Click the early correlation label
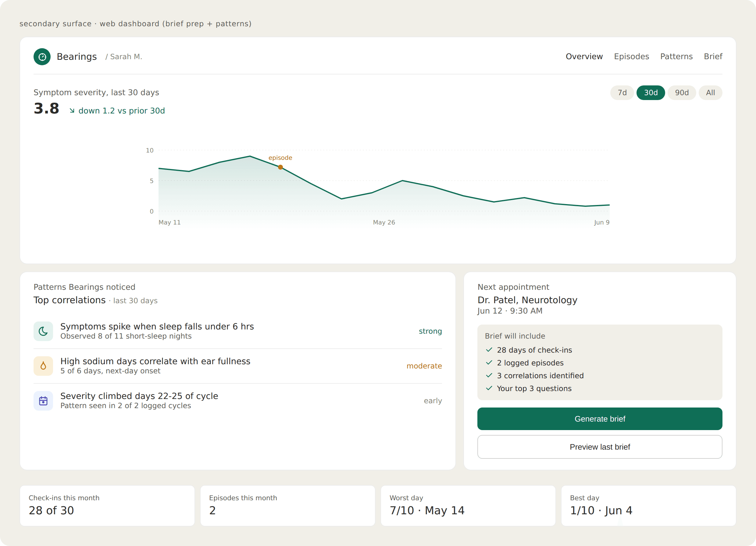This screenshot has width=756, height=546. coord(433,401)
